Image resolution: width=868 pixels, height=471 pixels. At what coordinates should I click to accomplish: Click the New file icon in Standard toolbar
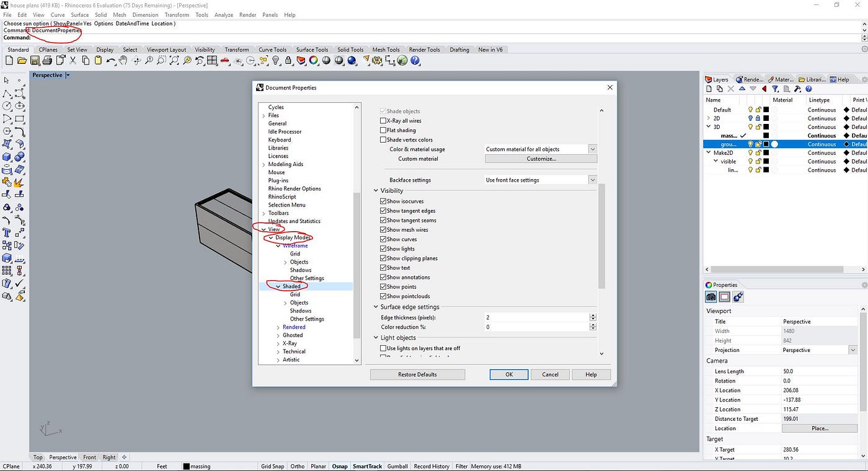(x=9, y=60)
